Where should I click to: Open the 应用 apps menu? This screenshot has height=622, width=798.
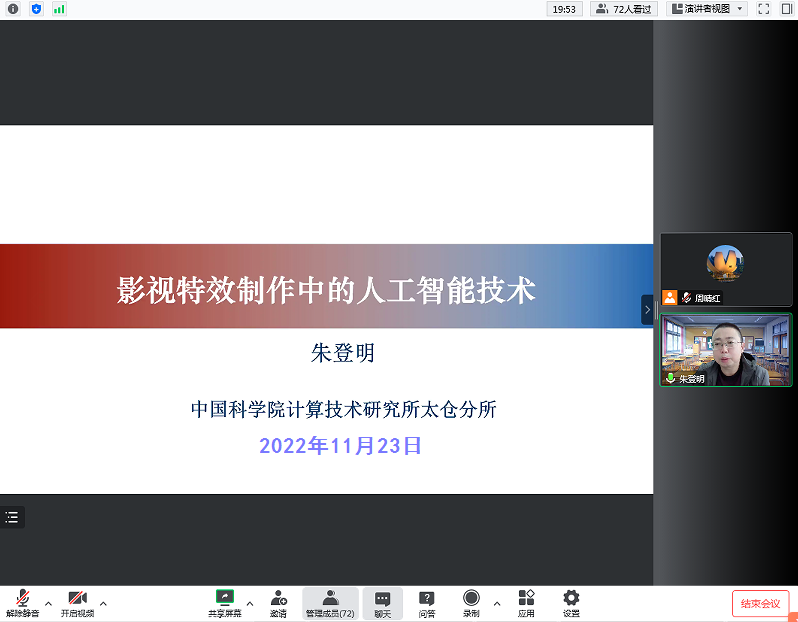pos(526,604)
